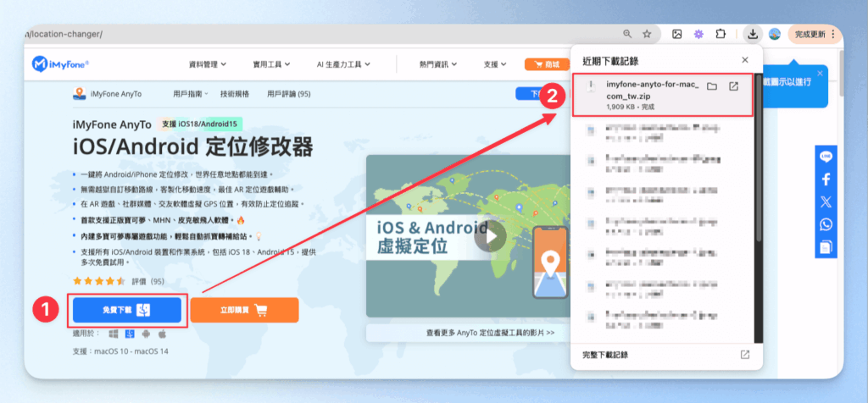
Task: Open the Chrome three-dot menu beside 完成更新
Action: click(833, 34)
